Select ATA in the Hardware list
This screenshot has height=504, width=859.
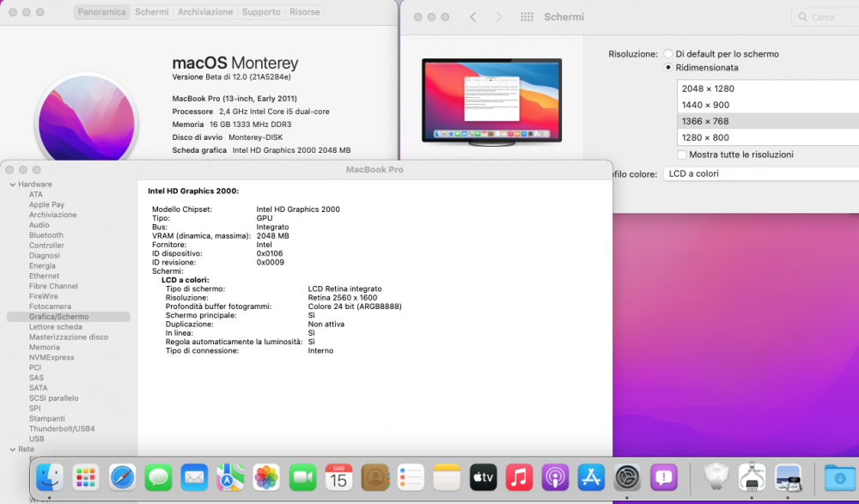pos(35,195)
